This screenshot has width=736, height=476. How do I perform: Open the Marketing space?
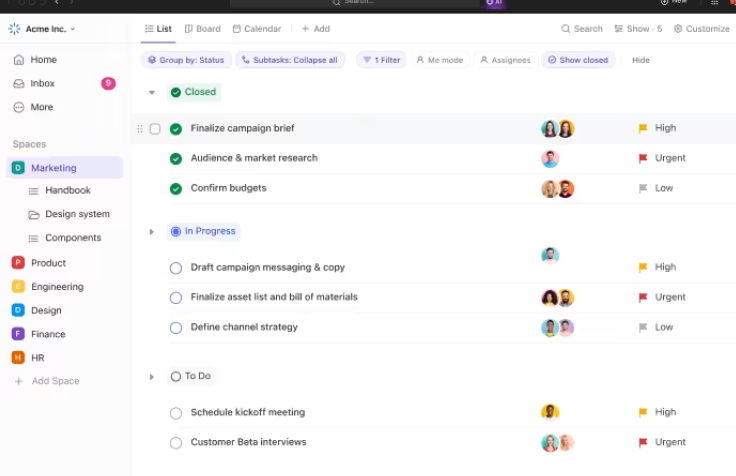click(x=64, y=168)
